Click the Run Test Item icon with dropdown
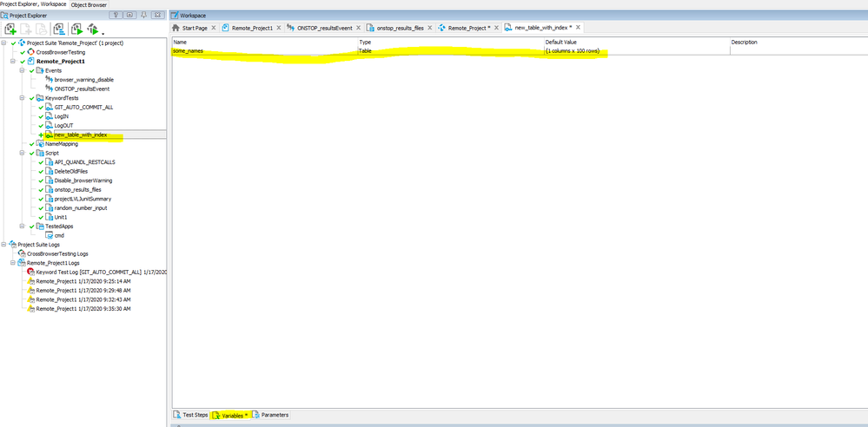This screenshot has width=868, height=427. [95, 28]
